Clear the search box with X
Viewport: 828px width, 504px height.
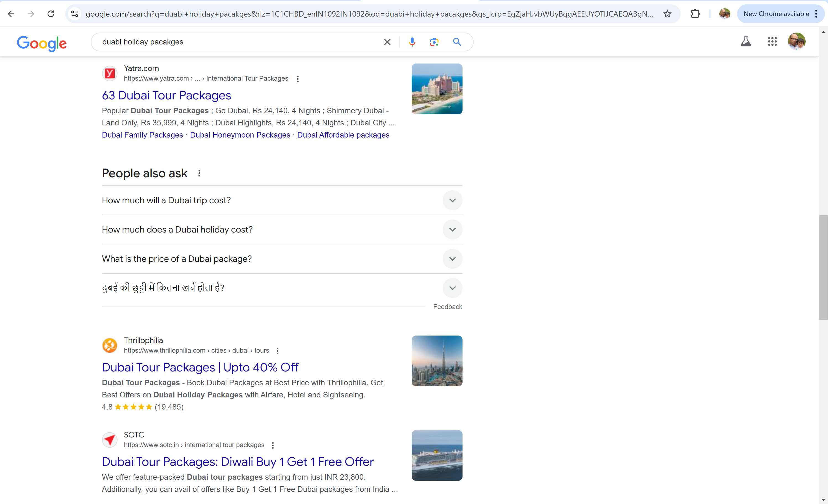click(387, 42)
